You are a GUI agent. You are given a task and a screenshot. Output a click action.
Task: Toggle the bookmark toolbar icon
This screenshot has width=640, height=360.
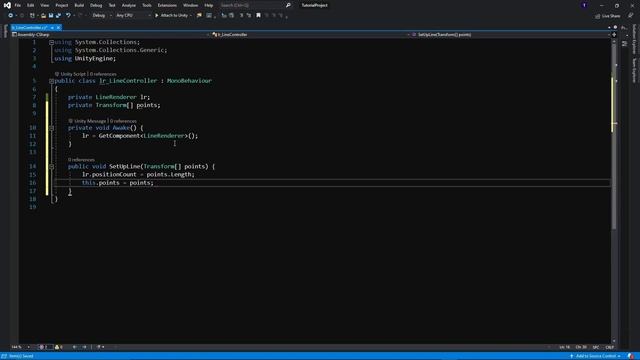tap(258, 16)
